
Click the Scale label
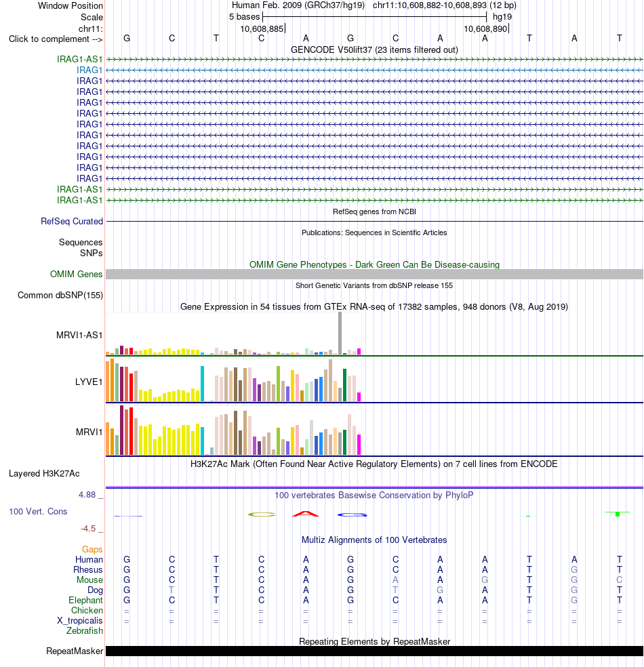[92, 18]
